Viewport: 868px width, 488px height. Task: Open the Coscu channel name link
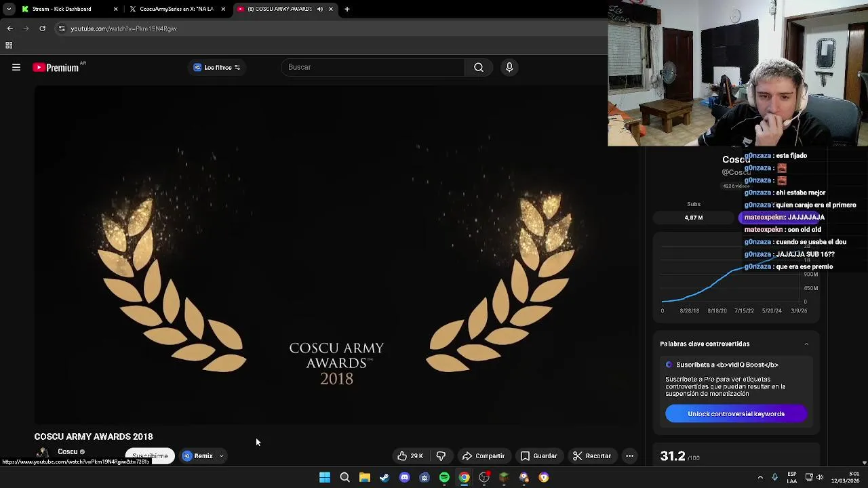[x=67, y=451]
